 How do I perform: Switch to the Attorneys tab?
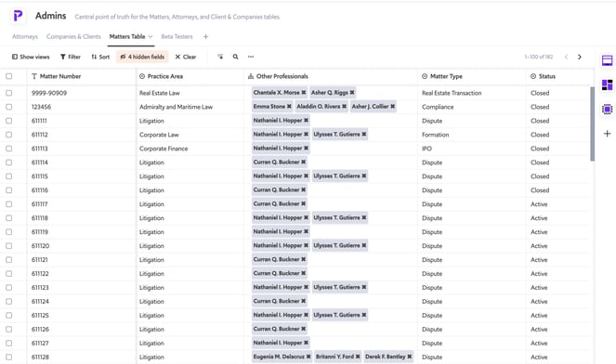[25, 36]
